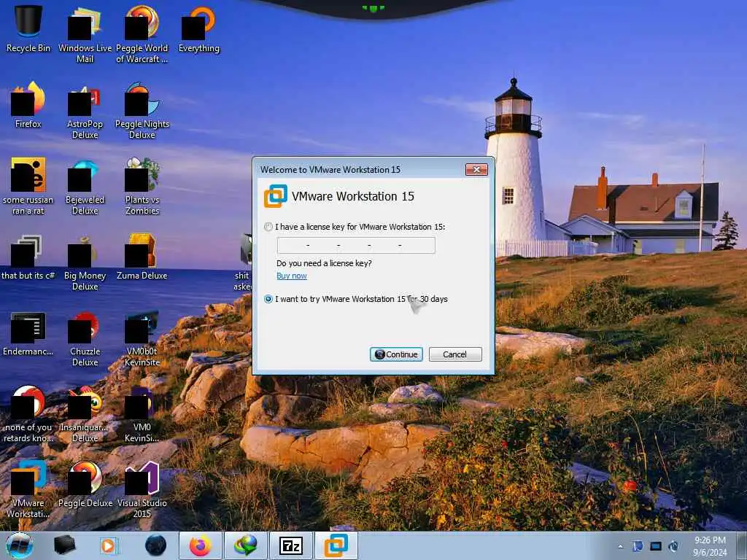Select the Zuma Deluxe desktop icon
This screenshot has height=560, width=747.
(x=142, y=257)
